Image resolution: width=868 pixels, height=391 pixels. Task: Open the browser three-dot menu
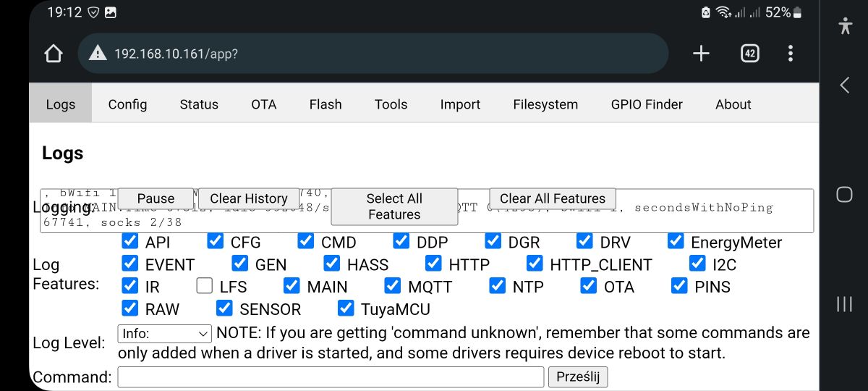pos(791,53)
